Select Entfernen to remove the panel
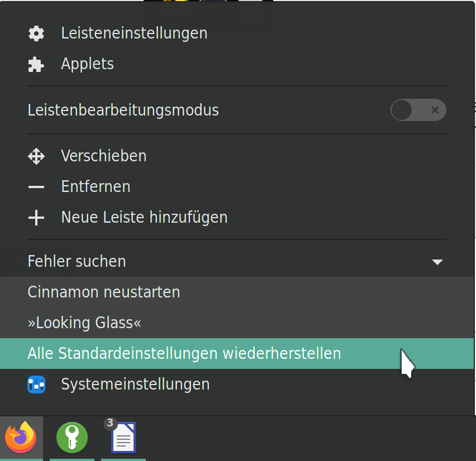The image size is (476, 461). coord(96,186)
